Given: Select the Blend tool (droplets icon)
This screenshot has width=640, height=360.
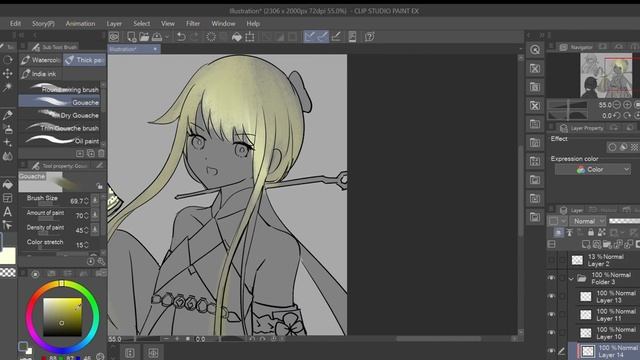Looking at the screenshot, I should point(7,156).
